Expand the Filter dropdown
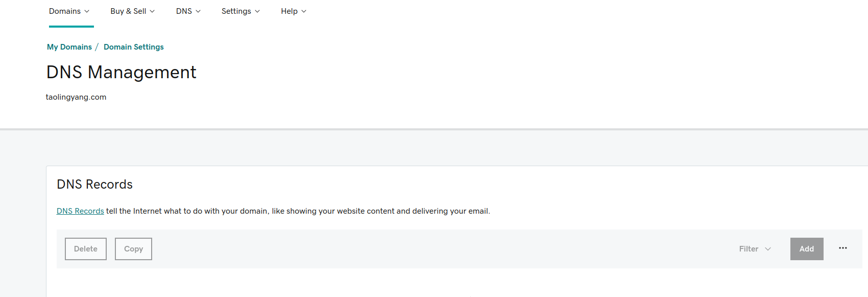Viewport: 868px width, 297px height. (x=755, y=249)
